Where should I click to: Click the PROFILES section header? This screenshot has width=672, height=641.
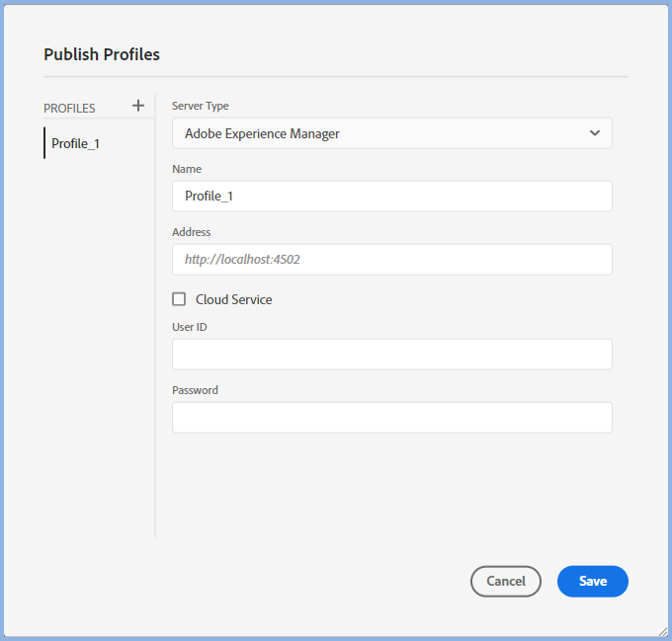point(69,108)
